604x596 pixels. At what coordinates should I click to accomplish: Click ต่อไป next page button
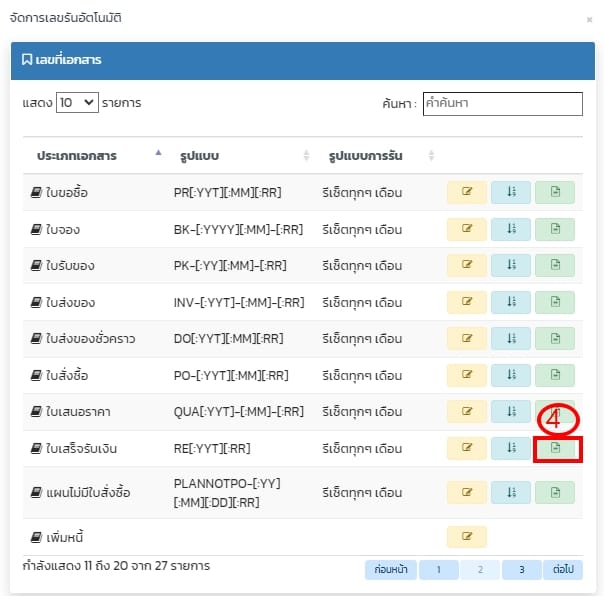(x=561, y=570)
